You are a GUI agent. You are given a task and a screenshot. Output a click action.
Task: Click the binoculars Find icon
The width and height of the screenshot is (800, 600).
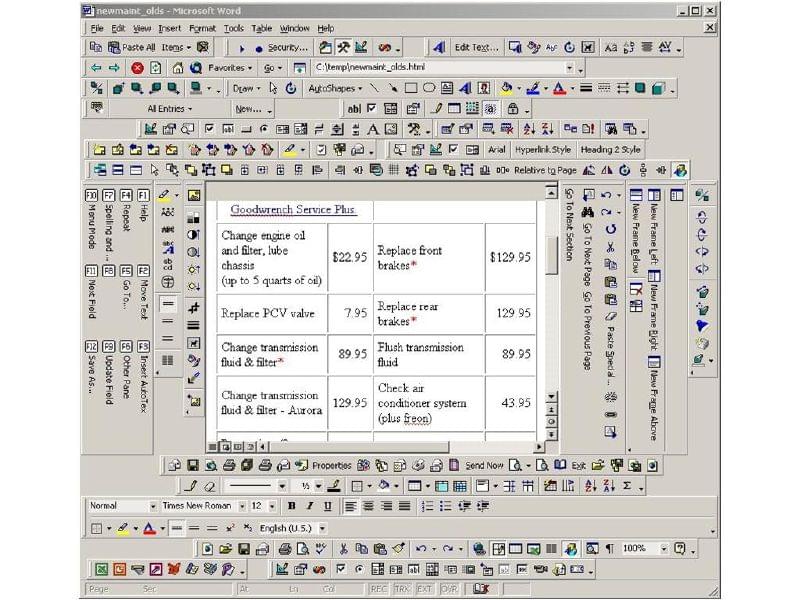pyautogui.click(x=588, y=212)
